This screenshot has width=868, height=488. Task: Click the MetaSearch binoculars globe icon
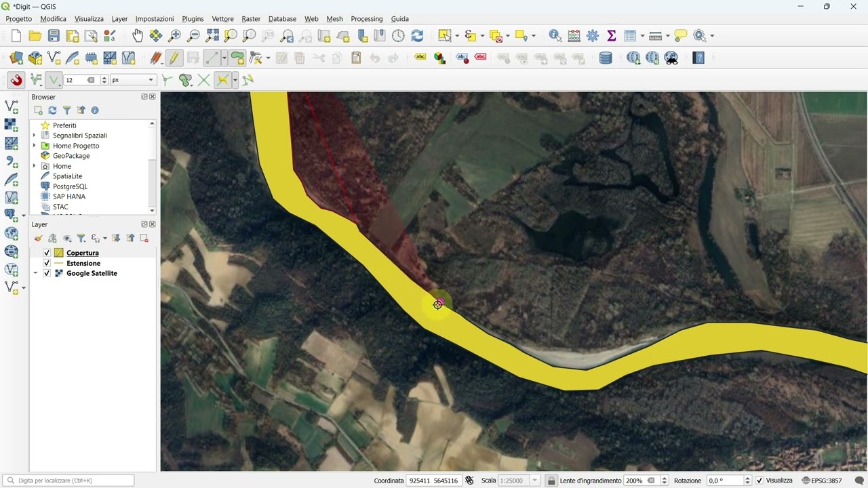pyautogui.click(x=671, y=58)
